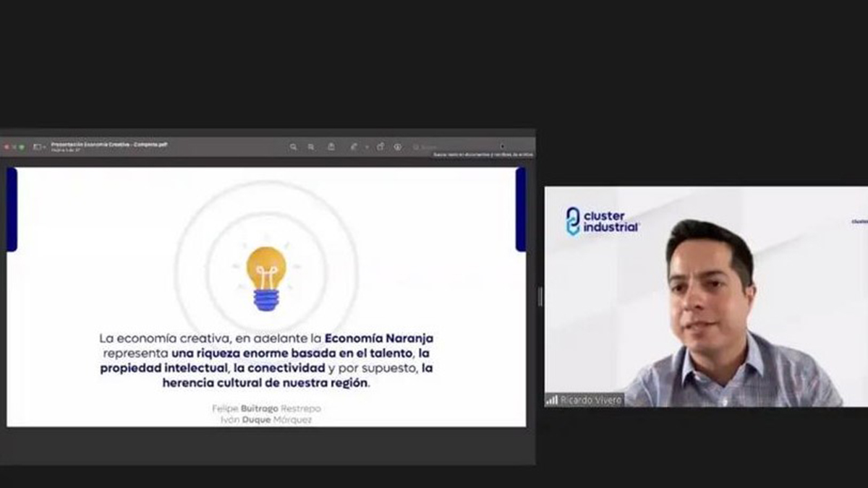Viewport: 868px width, 488px height.
Task: Open the share icon in Preview toolbar
Action: click(331, 147)
